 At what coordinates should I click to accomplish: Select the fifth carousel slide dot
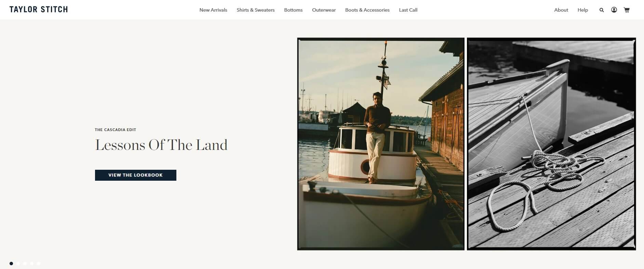click(x=39, y=264)
